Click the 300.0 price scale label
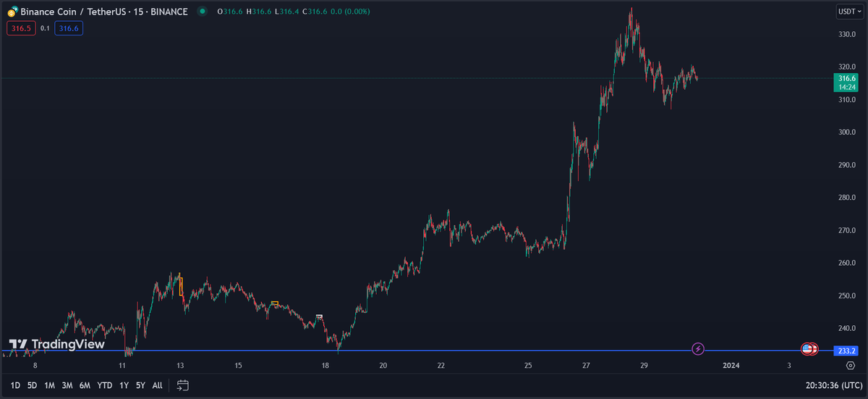 pos(847,133)
